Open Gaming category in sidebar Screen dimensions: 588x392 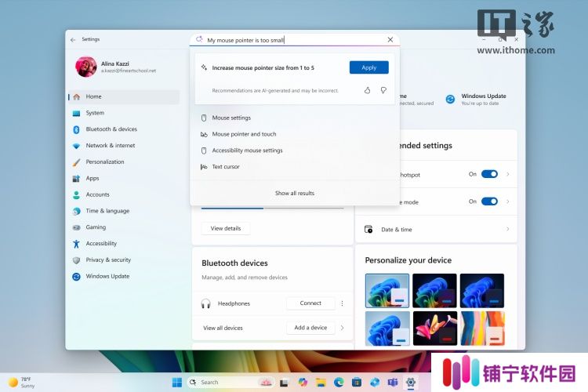[124, 227]
